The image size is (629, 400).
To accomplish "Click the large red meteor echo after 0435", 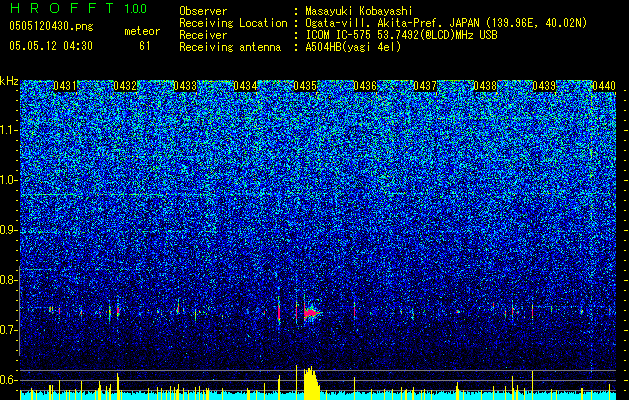I will pos(310,313).
